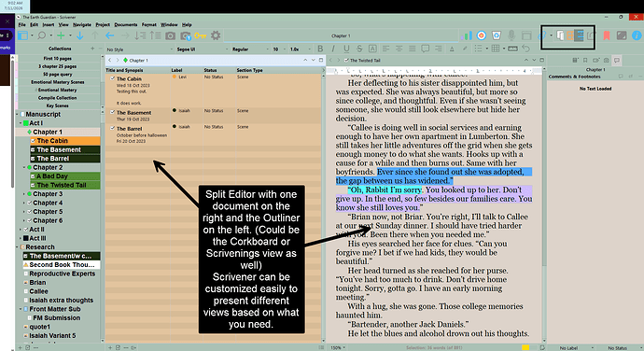This screenshot has width=644, height=351.
Task: Open the No Label dropdown in footer
Action: click(x=571, y=347)
